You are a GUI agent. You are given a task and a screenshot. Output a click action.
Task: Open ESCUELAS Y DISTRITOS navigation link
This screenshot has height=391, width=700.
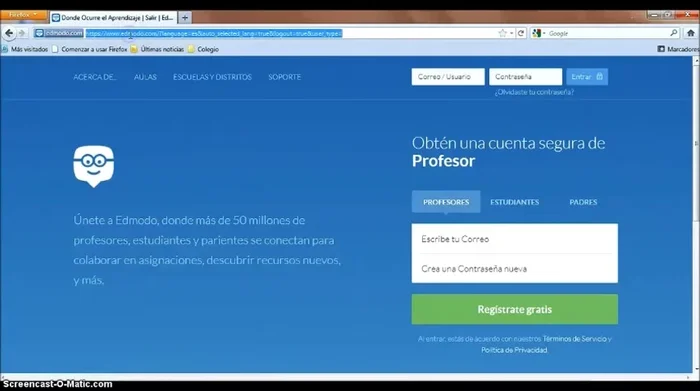[212, 77]
